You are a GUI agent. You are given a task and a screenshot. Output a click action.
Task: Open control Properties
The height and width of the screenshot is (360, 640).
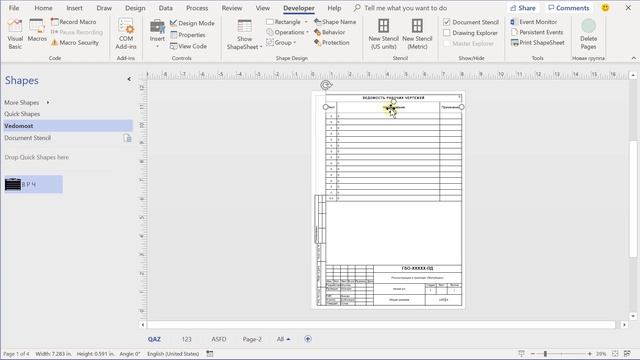pos(187,35)
